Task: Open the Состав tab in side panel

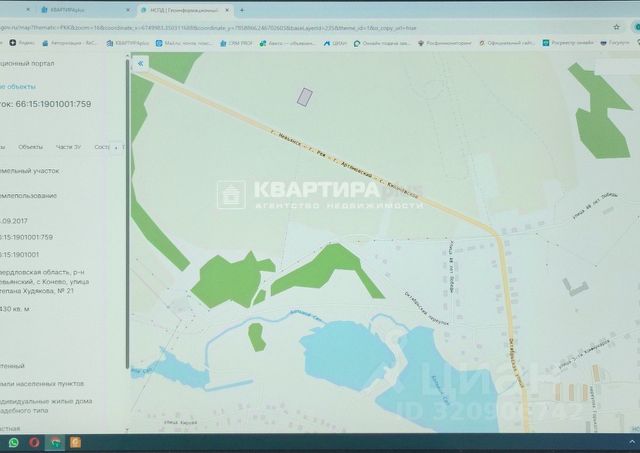Action: (102, 147)
